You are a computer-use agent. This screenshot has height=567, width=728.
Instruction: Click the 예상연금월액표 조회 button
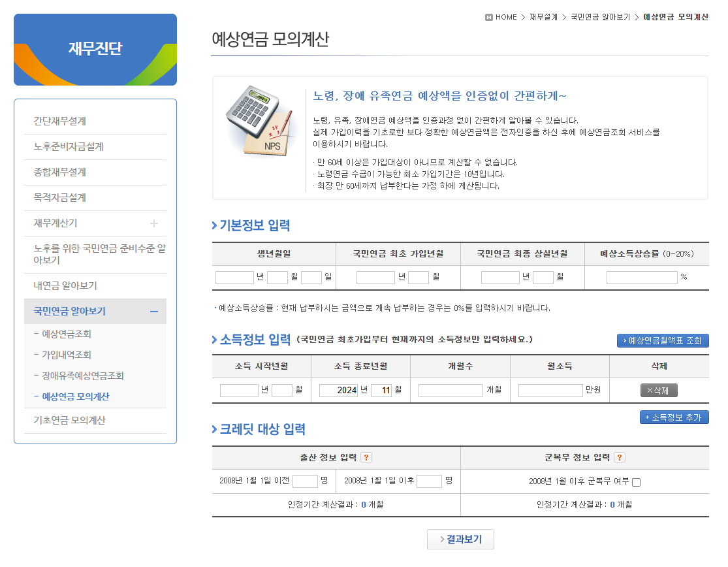point(663,340)
